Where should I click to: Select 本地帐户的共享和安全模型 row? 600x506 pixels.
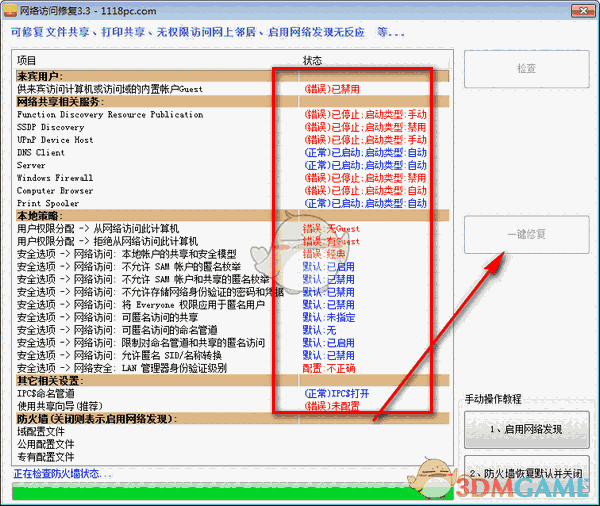tap(232, 254)
